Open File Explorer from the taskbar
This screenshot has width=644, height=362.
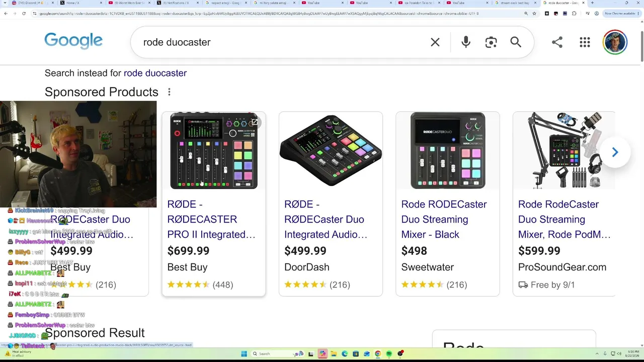(333, 353)
